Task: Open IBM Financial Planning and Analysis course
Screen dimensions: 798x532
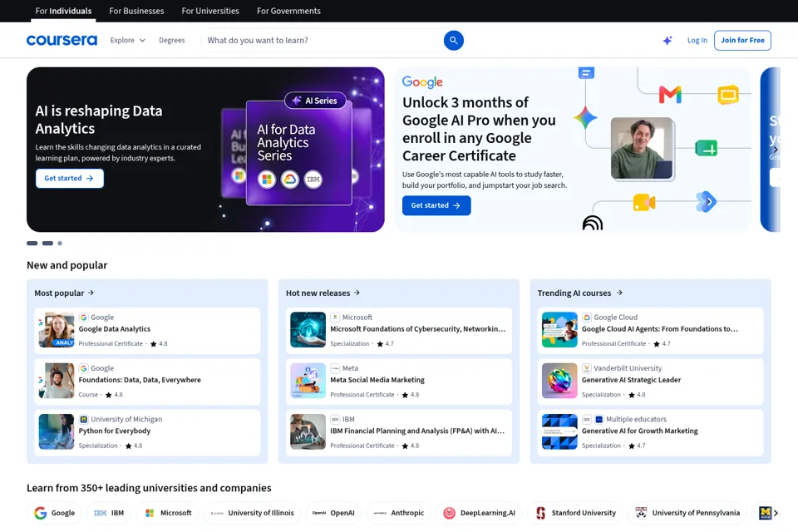Action: pyautogui.click(x=398, y=432)
